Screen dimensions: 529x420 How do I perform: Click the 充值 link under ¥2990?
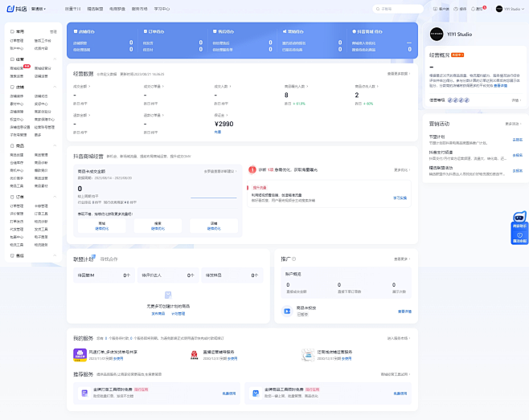click(x=217, y=131)
